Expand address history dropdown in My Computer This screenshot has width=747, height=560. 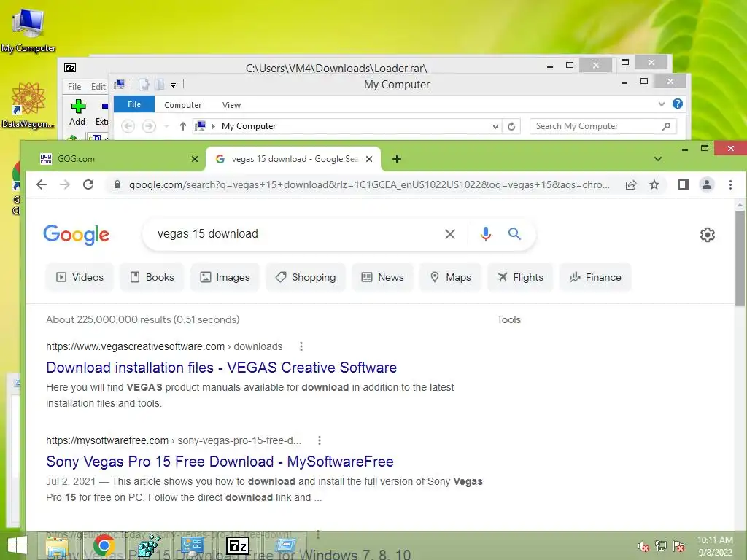495,126
